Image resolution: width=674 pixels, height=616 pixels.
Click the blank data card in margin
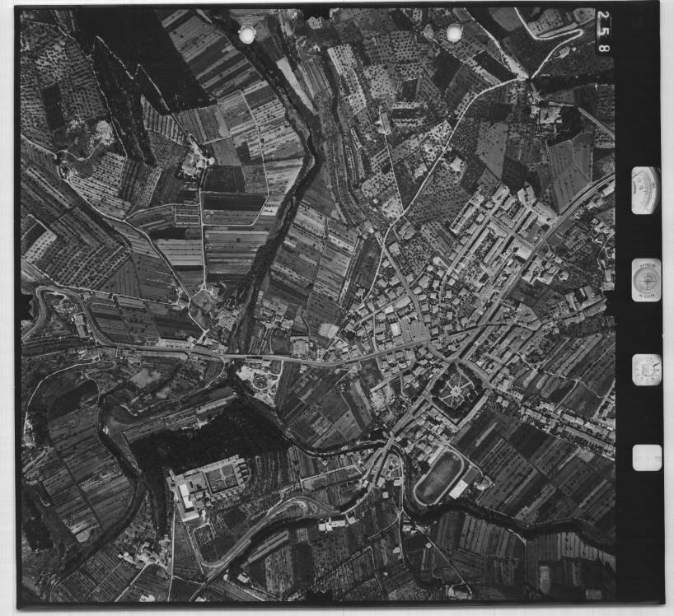click(647, 457)
